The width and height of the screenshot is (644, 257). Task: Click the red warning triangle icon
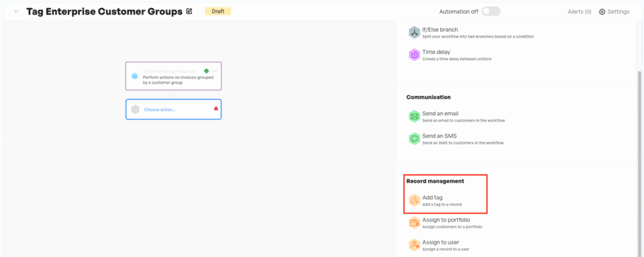pyautogui.click(x=216, y=108)
